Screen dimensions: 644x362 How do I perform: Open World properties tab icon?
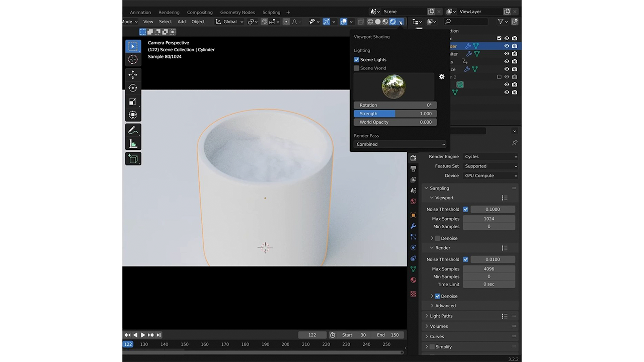pos(413,202)
